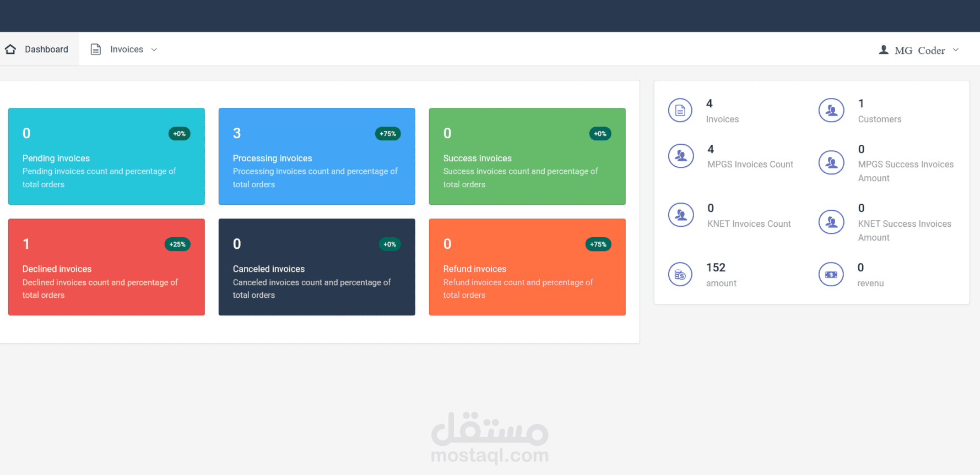Click the 'MPGS Invoices Count' label

(x=750, y=165)
